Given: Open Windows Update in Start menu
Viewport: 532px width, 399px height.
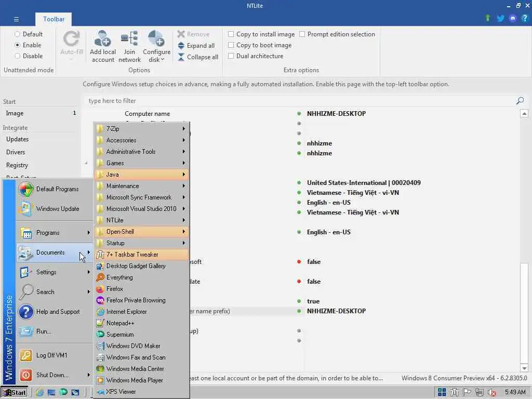Looking at the screenshot, I should tap(55, 209).
